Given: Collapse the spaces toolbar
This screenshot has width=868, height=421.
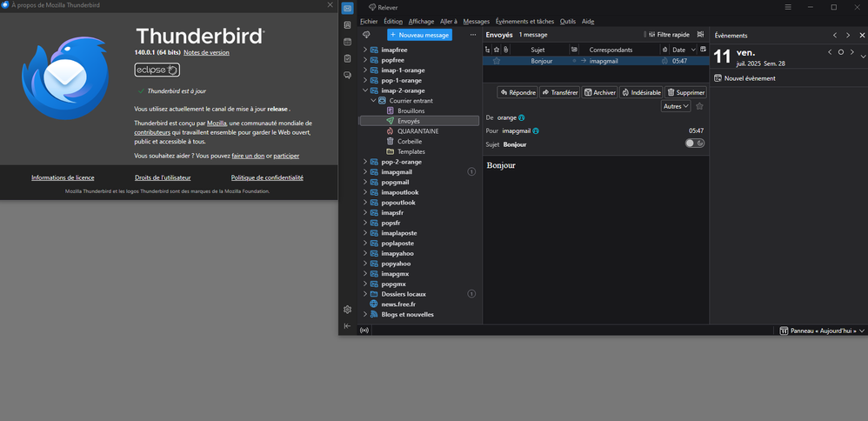Looking at the screenshot, I should [x=348, y=326].
